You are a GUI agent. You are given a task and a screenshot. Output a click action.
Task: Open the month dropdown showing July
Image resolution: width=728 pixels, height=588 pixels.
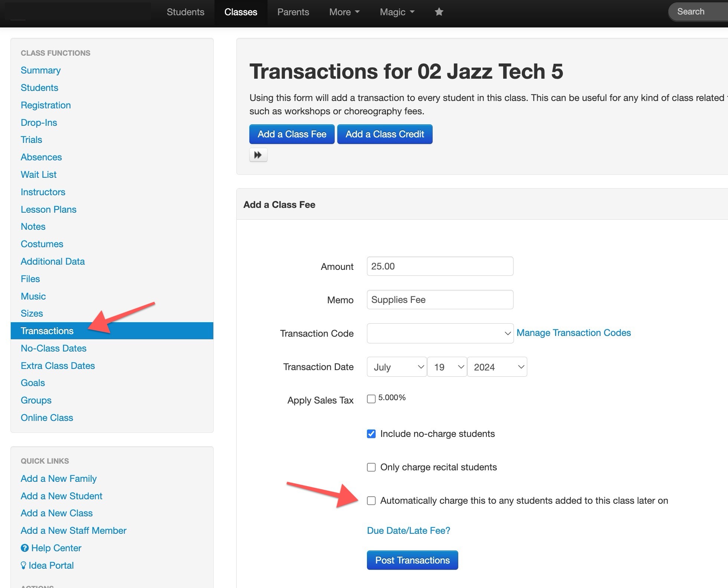click(397, 367)
